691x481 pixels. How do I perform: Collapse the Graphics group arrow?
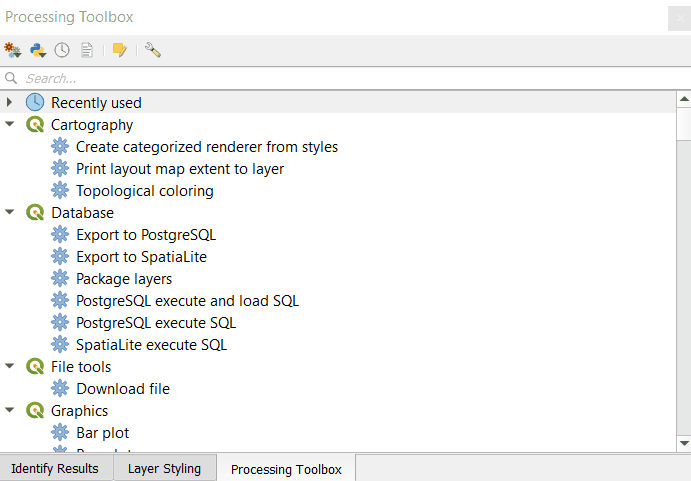point(10,410)
